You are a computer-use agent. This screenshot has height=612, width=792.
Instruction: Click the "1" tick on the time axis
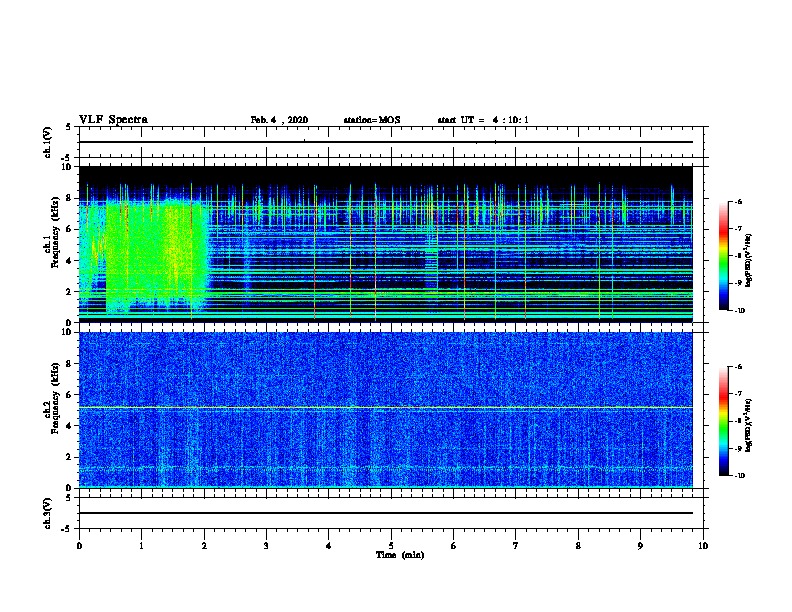click(141, 545)
